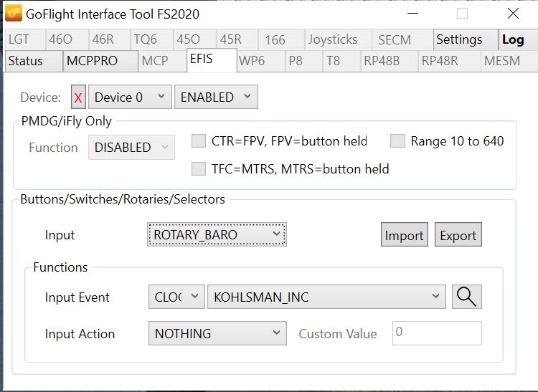Image resolution: width=538 pixels, height=392 pixels.
Task: Click the GoFlight app icon in title bar
Action: (x=13, y=14)
